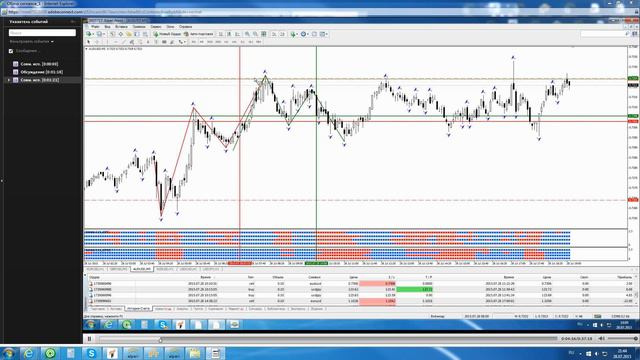Click the event index search field
The image size is (640, 360).
(42, 33)
